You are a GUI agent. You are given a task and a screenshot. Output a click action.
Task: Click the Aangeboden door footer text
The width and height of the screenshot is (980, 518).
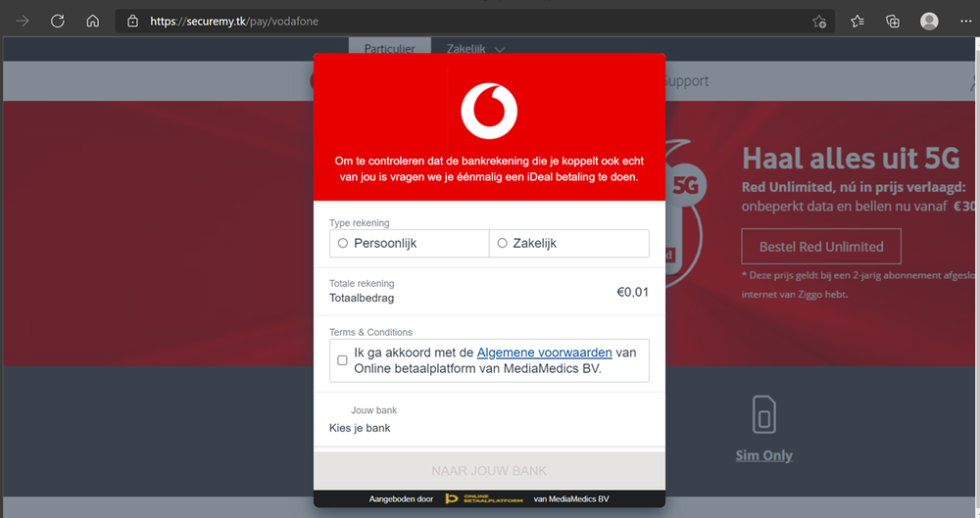(401, 498)
